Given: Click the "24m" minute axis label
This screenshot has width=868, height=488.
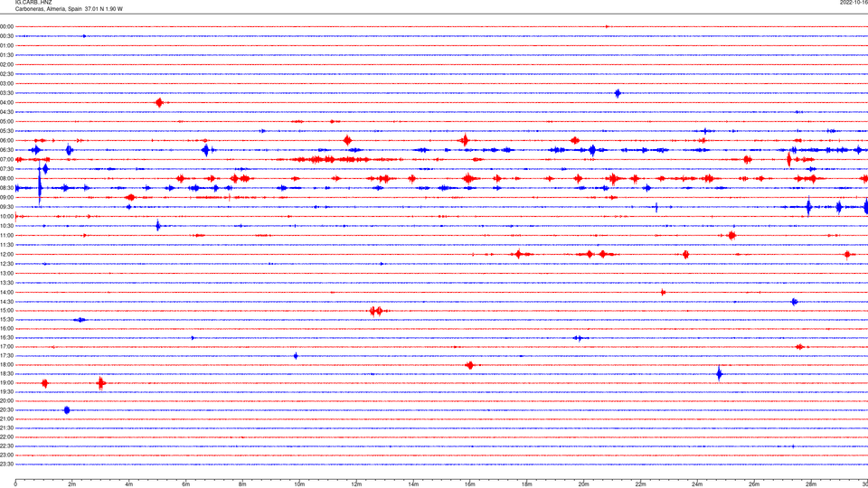Looking at the screenshot, I should (x=697, y=484).
